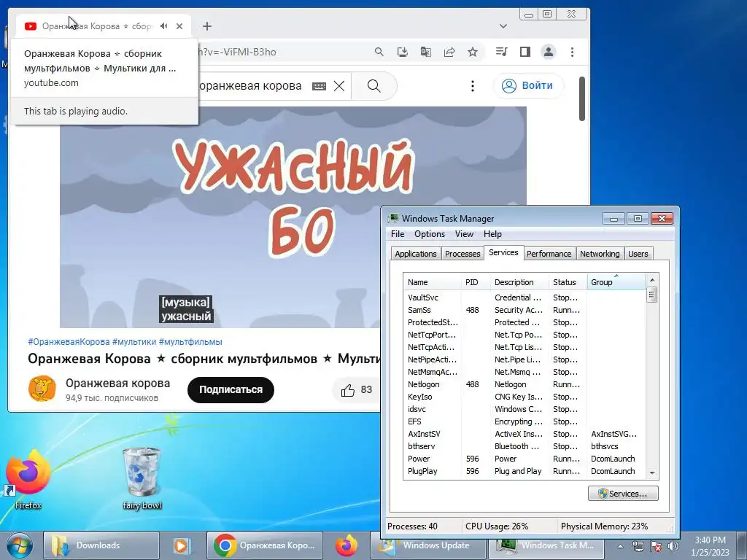Select the VaultSvc service row
The height and width of the screenshot is (560, 747).
coord(524,297)
